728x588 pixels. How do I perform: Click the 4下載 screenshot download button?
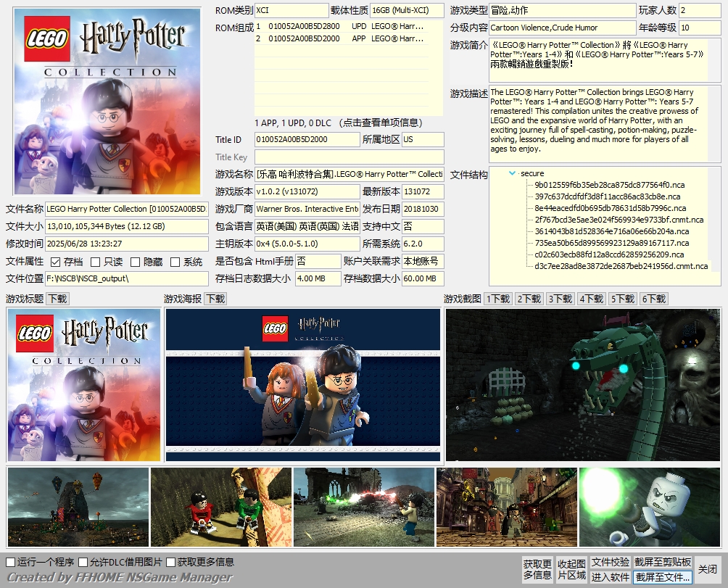click(x=592, y=299)
